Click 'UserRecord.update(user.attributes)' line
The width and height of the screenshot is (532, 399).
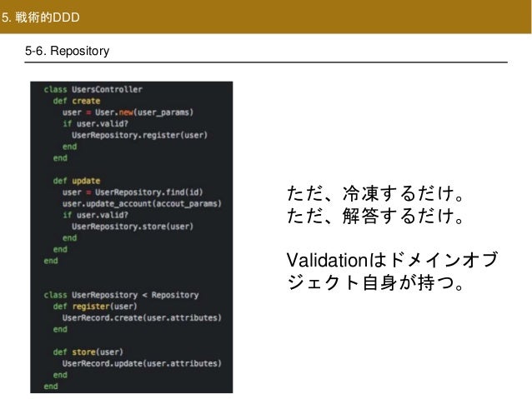[x=142, y=363]
